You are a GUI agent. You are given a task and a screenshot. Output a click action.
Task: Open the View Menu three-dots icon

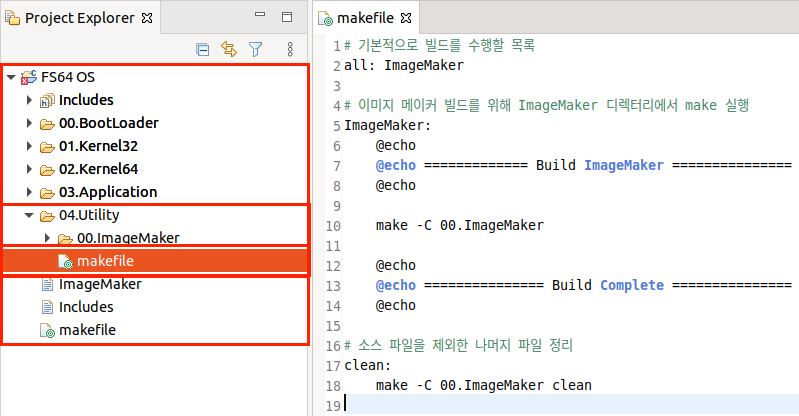point(290,49)
